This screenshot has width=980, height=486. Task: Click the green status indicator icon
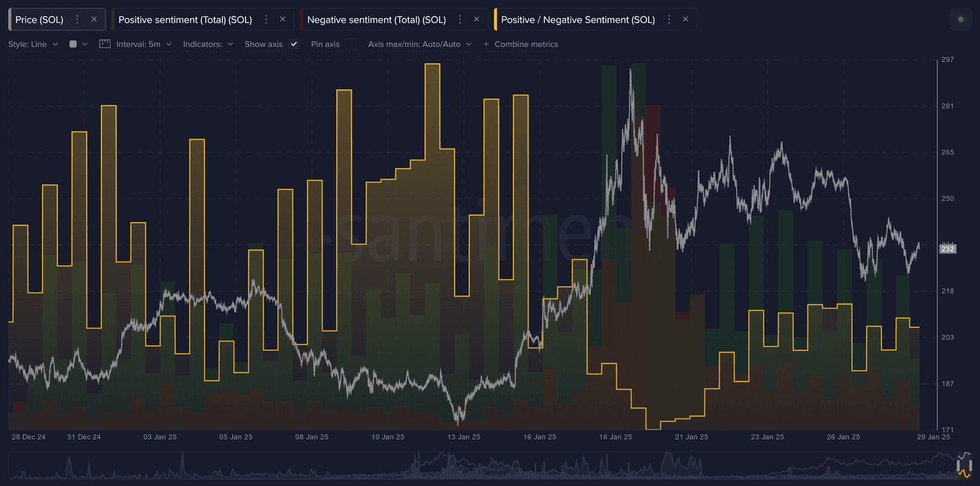960,20
